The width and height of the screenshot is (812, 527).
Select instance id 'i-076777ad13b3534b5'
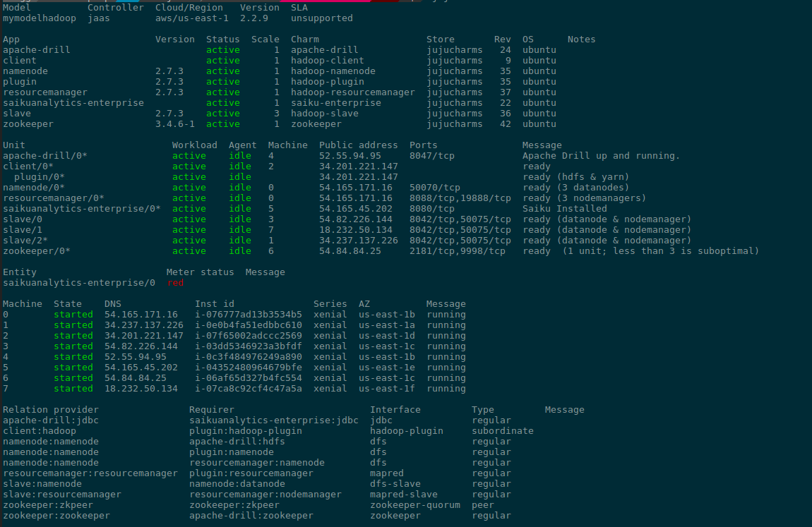click(249, 315)
